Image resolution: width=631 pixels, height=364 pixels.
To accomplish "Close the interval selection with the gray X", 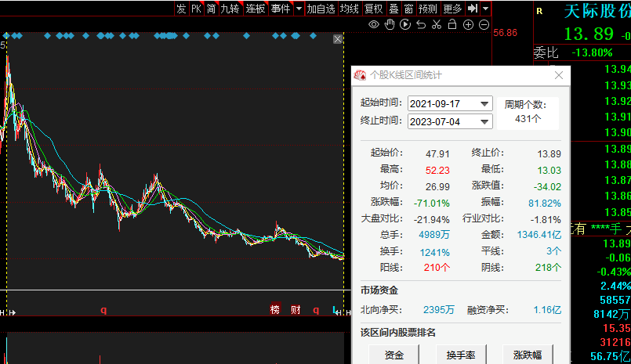I will [x=338, y=39].
